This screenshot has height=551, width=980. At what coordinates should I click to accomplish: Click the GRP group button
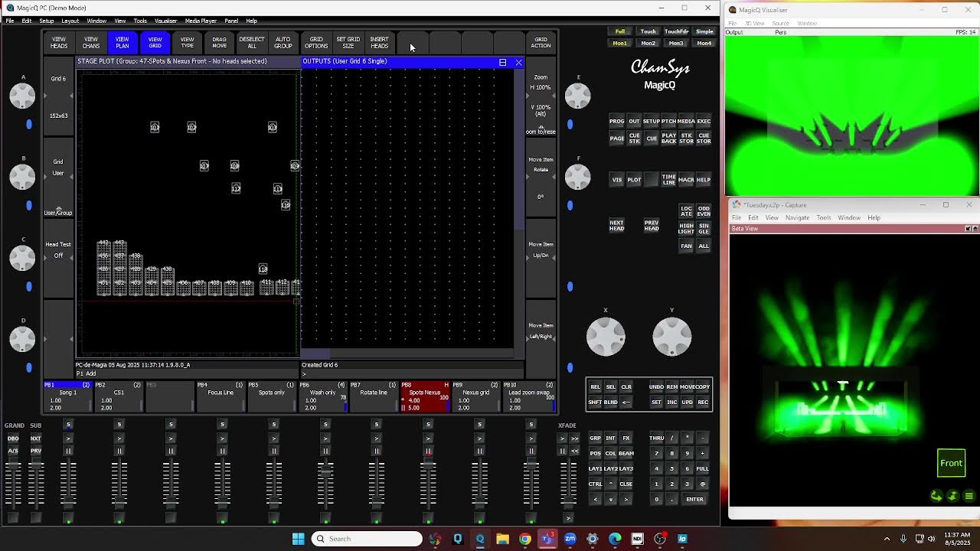[x=595, y=438]
